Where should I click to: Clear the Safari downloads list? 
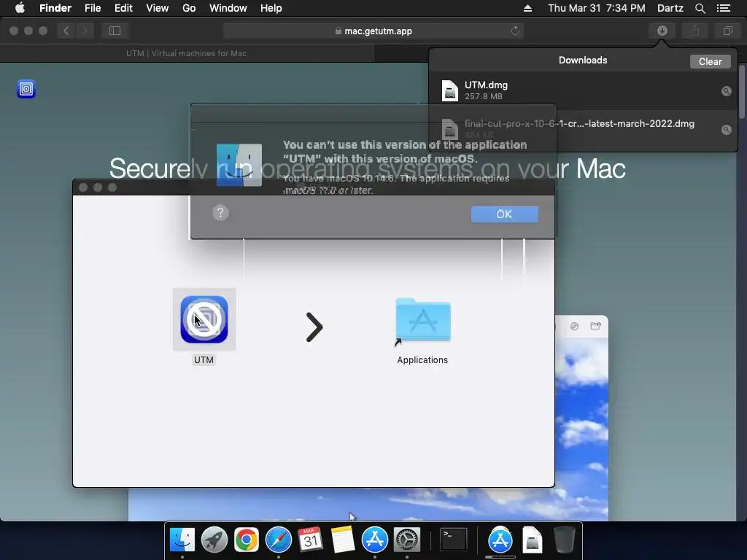[710, 61]
